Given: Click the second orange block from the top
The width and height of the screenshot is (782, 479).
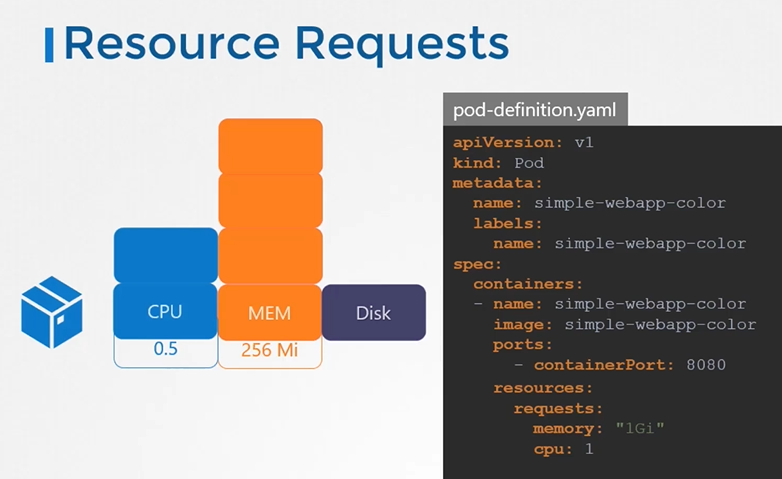Looking at the screenshot, I should [270, 200].
